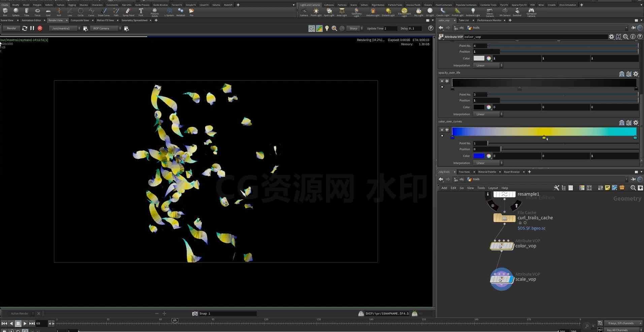Click the blue color swatch in color_over_curveu
644x332 pixels.
(479, 156)
